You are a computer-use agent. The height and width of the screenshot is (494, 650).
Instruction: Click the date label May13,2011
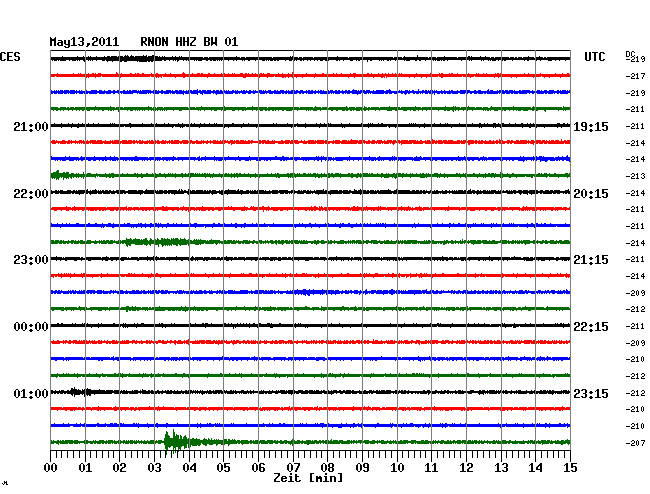84,42
